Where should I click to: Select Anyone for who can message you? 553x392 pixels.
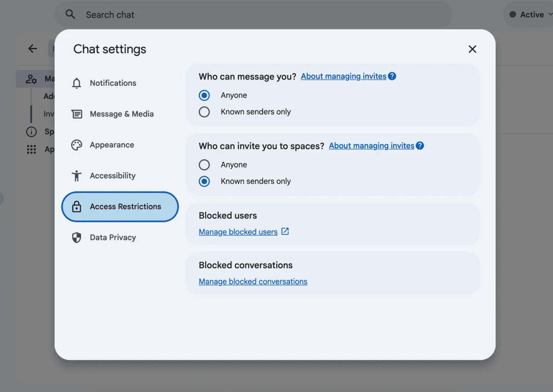click(x=204, y=95)
